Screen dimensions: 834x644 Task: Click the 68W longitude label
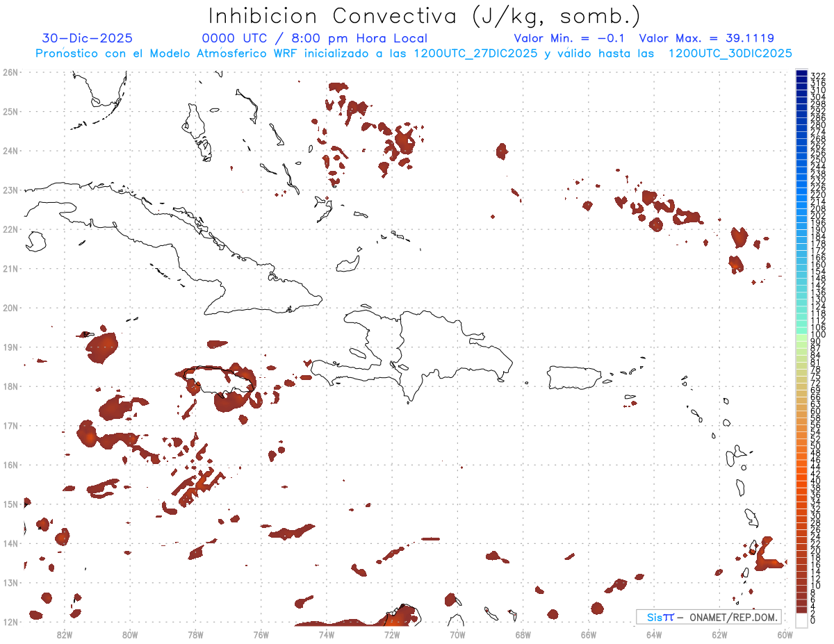pyautogui.click(x=523, y=634)
